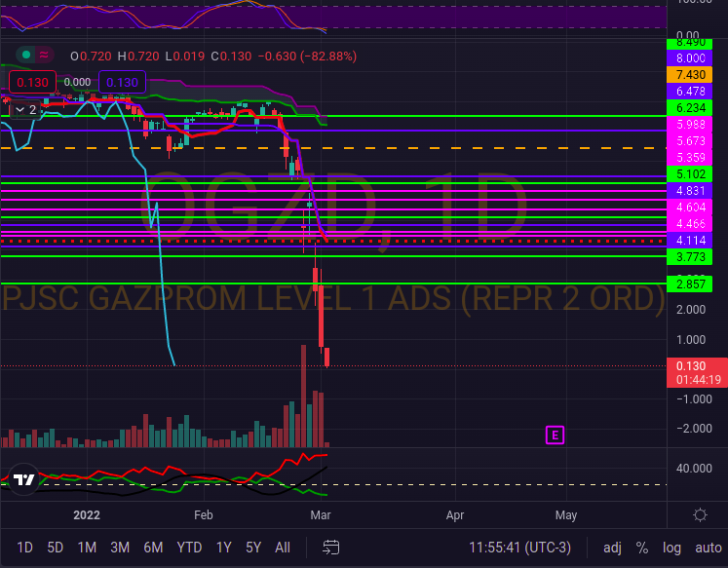This screenshot has height=568, width=728.
Task: Open timezone menu at 11:55:41 (UTC-3)
Action: [x=519, y=548]
